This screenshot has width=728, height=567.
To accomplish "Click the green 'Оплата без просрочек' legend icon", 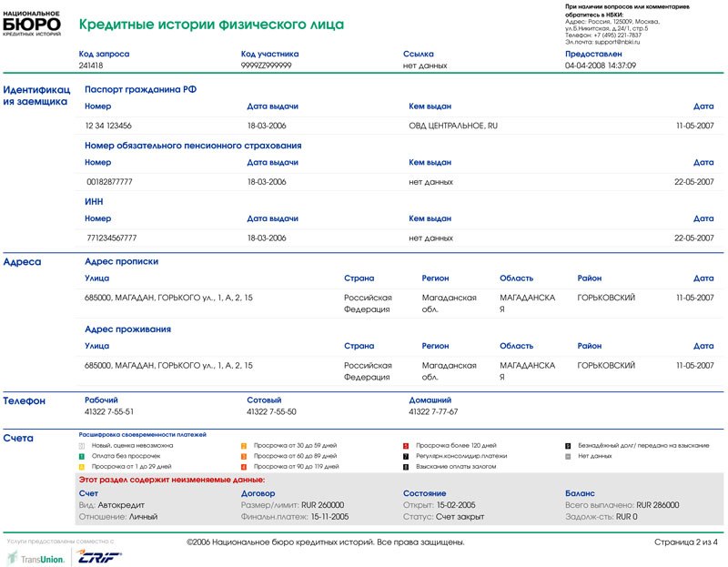I will [x=82, y=456].
